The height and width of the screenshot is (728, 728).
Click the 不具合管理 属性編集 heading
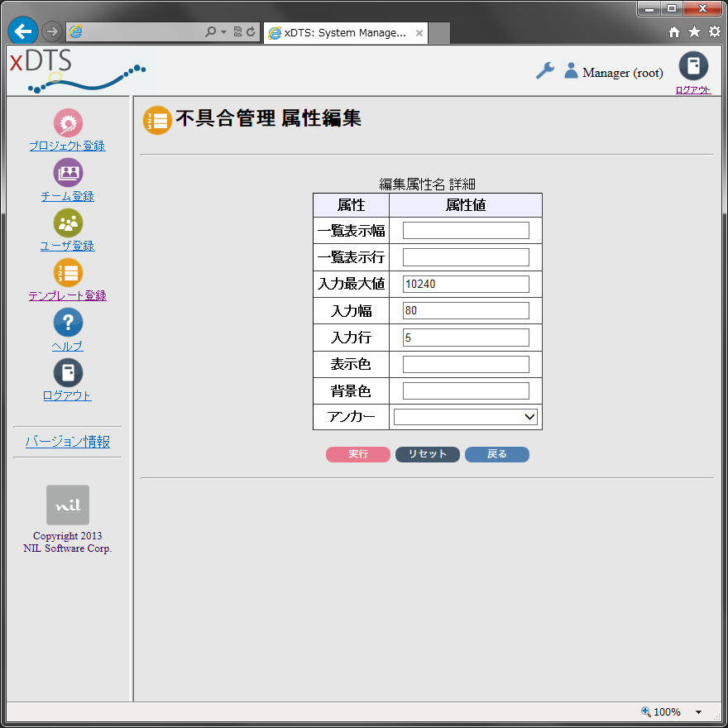pos(268,118)
